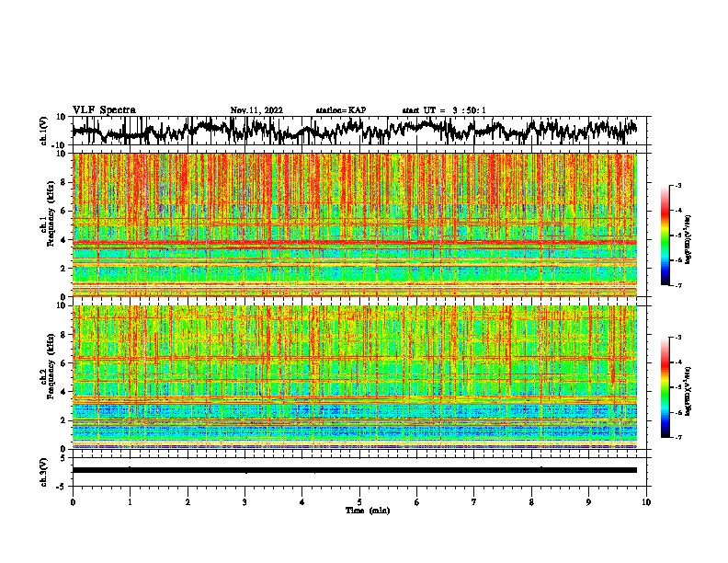Click the ch.1 colorbar log(PSD) unit label

coord(688,240)
